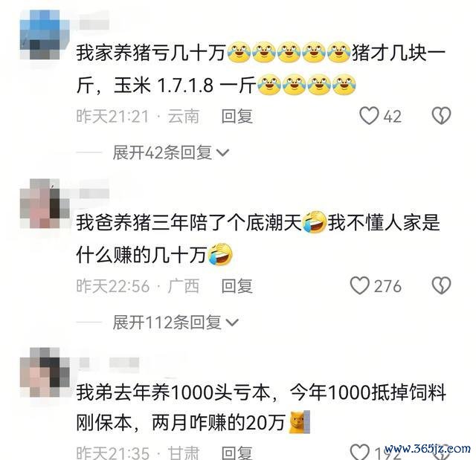Tap the first commenter's blue avatar
This screenshot has width=476, height=460.
click(x=45, y=35)
